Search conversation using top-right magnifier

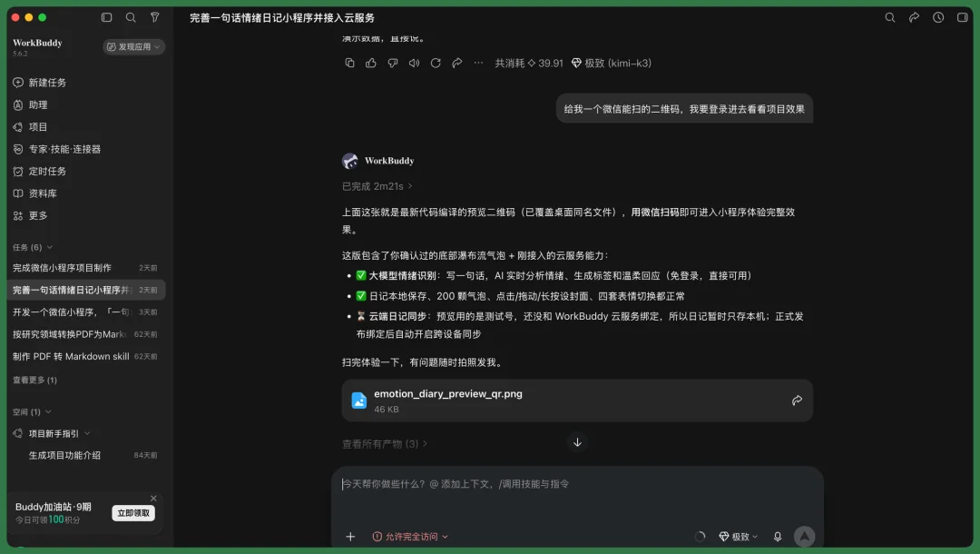coord(890,17)
